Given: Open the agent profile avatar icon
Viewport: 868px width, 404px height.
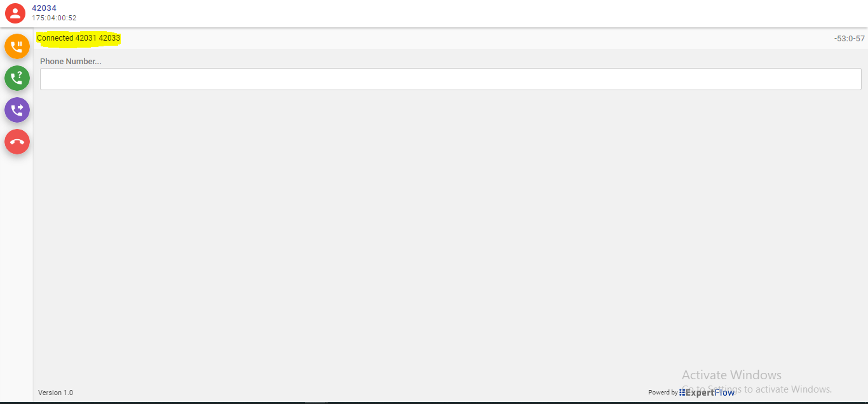Looking at the screenshot, I should click(x=15, y=13).
